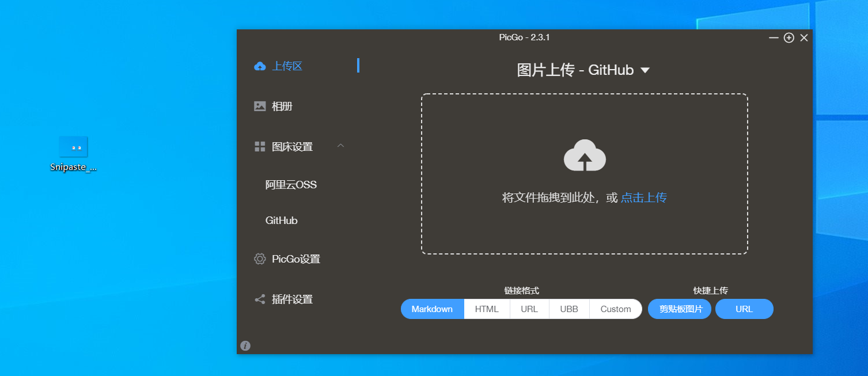Open the info icon at bottom-left of PicGo

(x=245, y=346)
